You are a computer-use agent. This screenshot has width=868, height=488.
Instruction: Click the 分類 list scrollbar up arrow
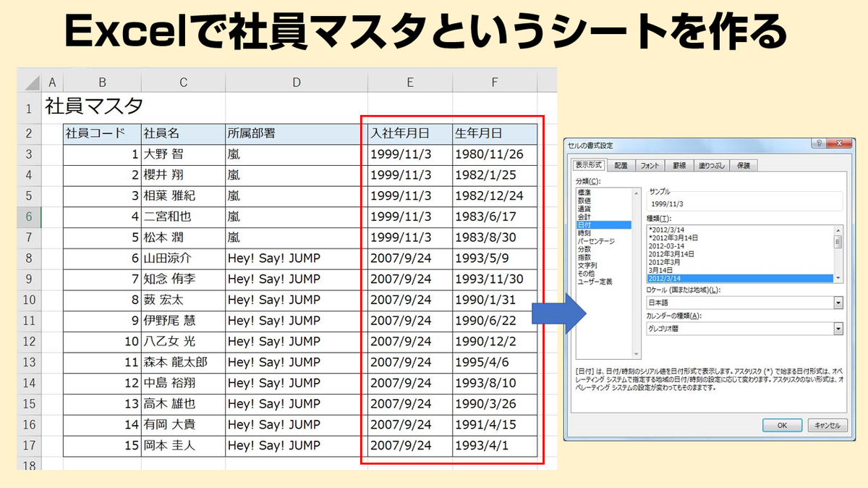tap(636, 193)
